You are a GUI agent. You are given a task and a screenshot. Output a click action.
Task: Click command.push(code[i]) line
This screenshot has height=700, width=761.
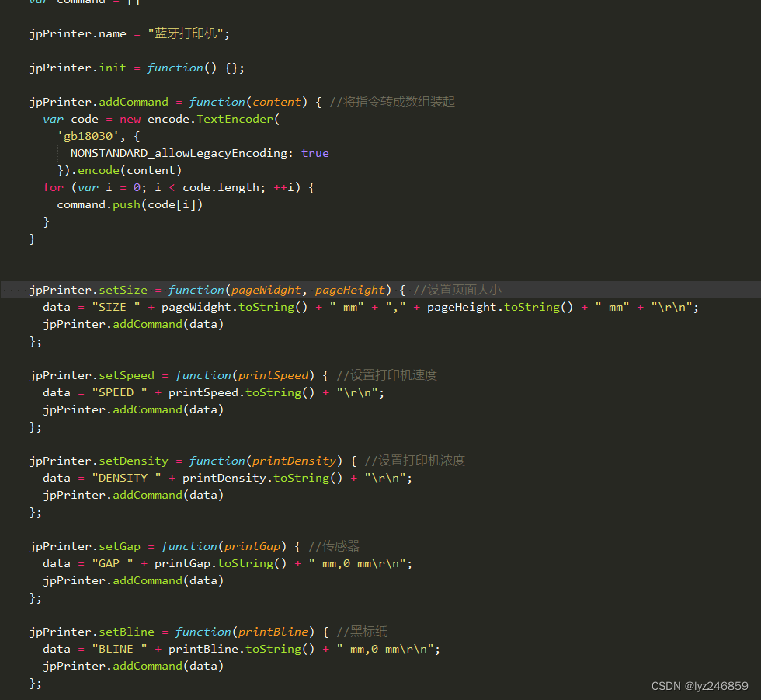pos(130,204)
